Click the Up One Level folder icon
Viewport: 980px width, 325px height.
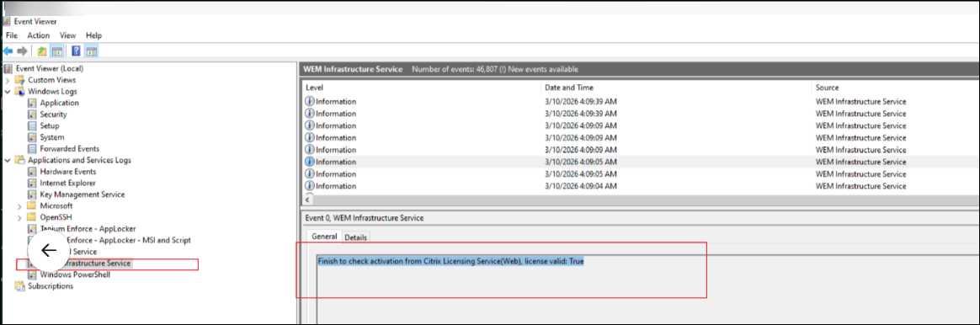[x=42, y=51]
